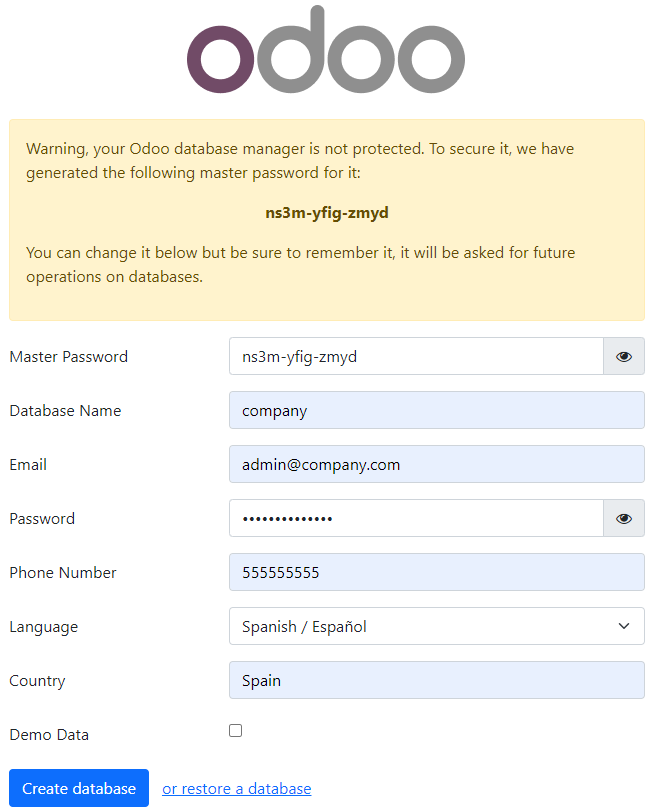Image resolution: width=650 pixels, height=807 pixels.
Task: Click the 'Language' label text
Action: coord(43,626)
